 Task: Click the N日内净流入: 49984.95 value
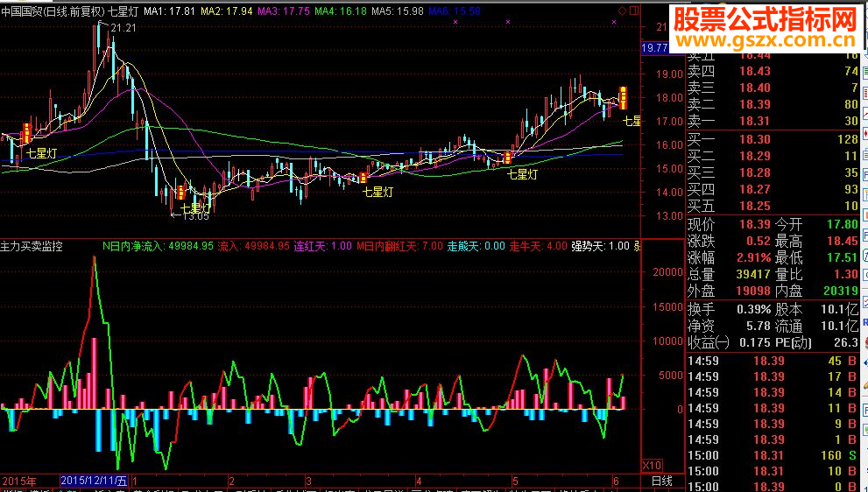click(158, 246)
